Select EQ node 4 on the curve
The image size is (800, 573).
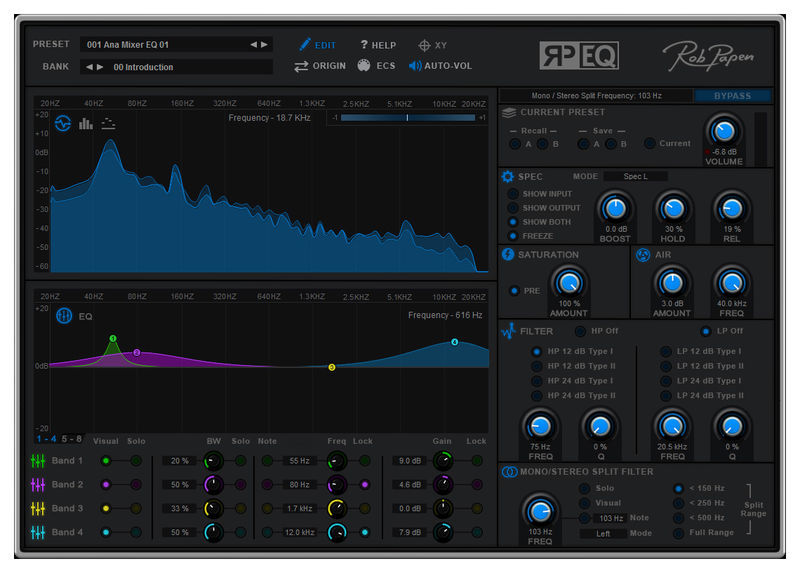pos(454,342)
